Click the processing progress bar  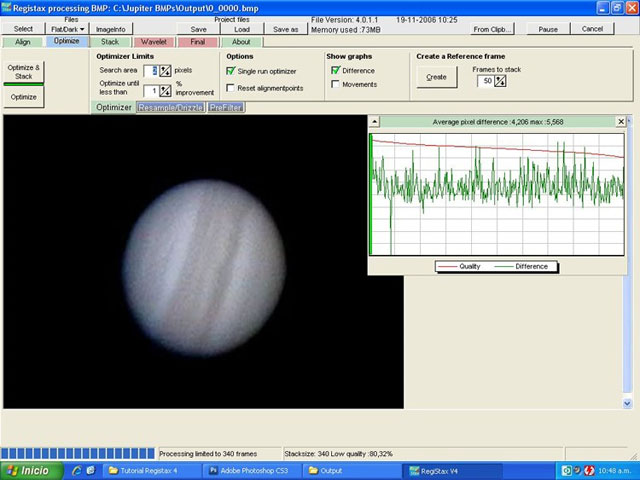[x=78, y=453]
